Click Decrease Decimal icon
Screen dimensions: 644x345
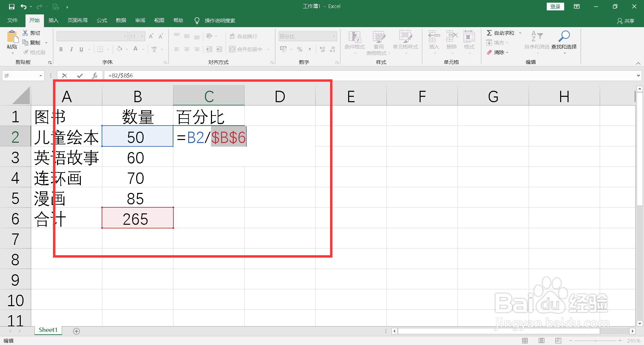(332, 49)
